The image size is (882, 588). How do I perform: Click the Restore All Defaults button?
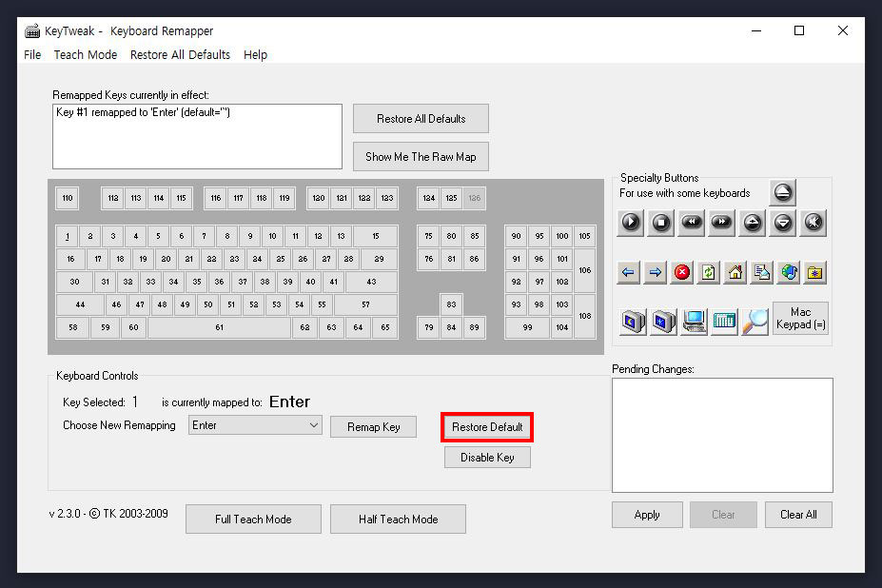pos(421,119)
